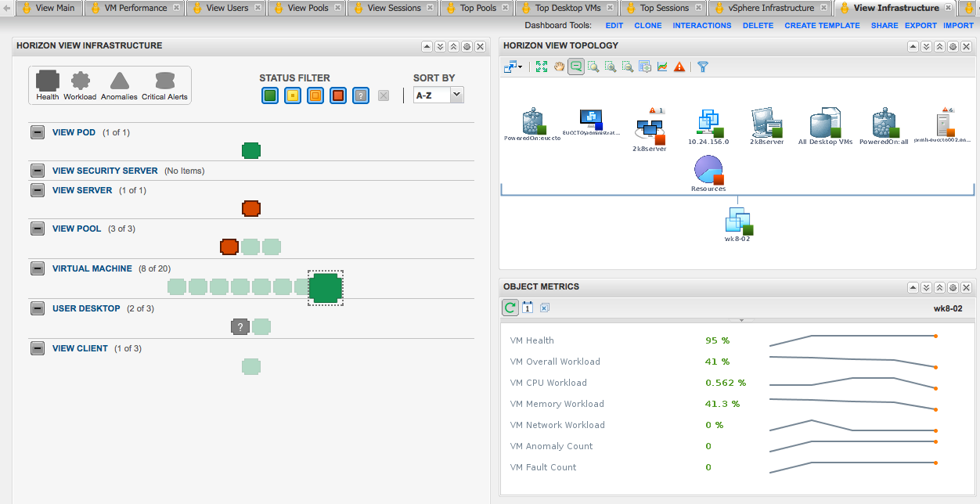Open INTERACTIONS dashboard tool
Screen dimensions: 980x504
tap(702, 25)
